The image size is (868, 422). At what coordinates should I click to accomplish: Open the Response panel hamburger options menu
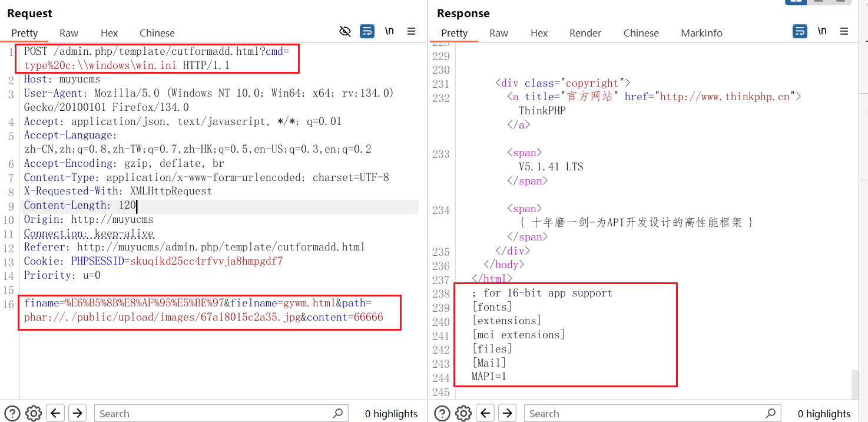(x=844, y=31)
